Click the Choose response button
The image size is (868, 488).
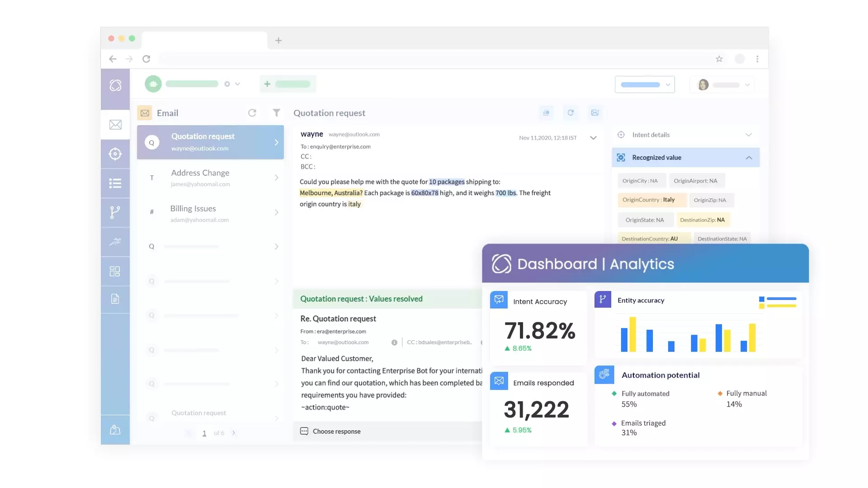point(336,431)
